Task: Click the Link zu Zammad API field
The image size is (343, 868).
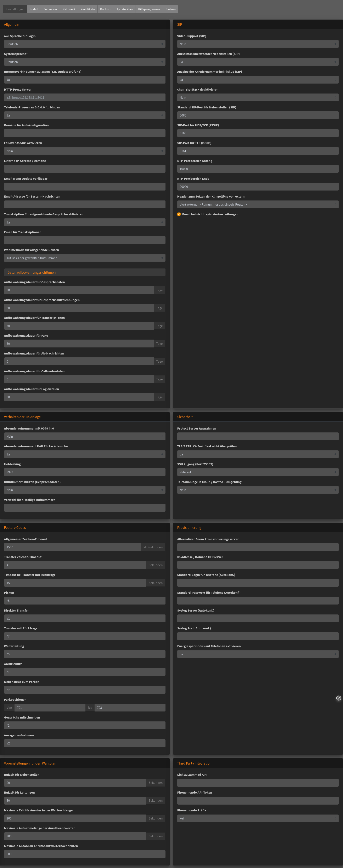Action: [258, 783]
